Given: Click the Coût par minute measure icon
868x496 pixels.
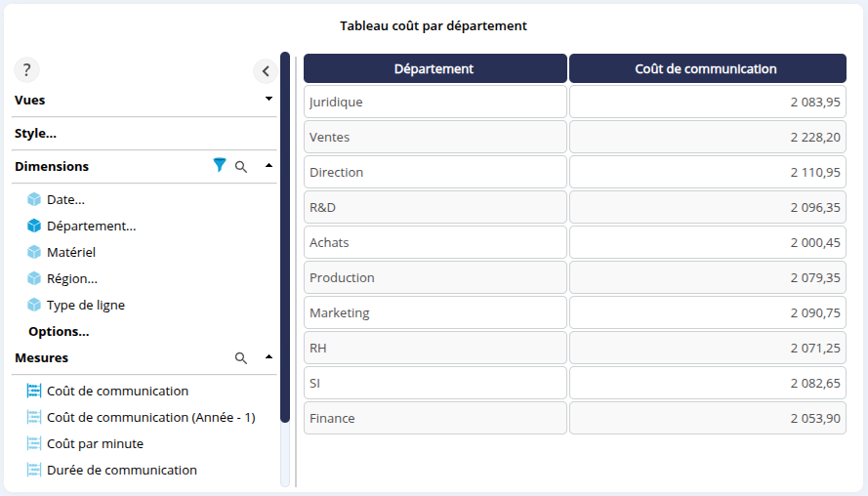Looking at the screenshot, I should coord(34,443).
